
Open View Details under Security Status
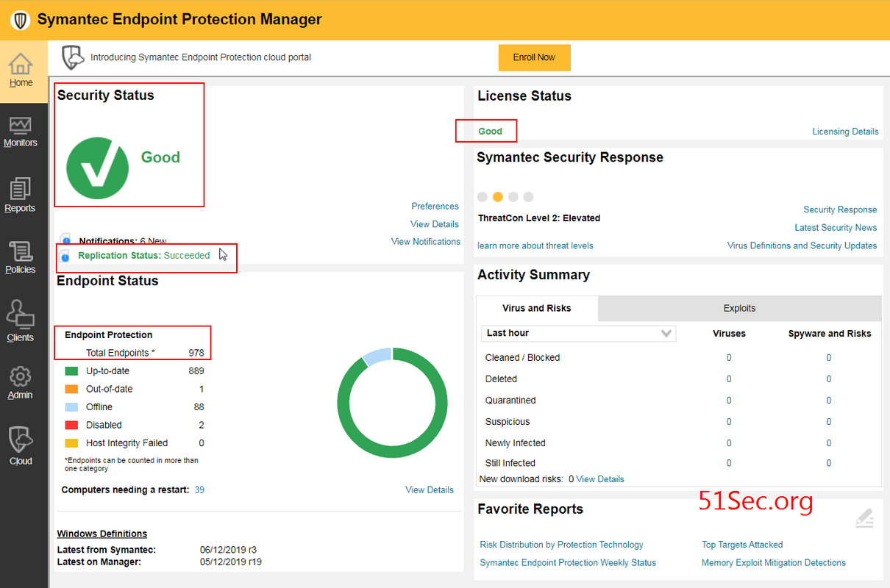pyautogui.click(x=435, y=224)
